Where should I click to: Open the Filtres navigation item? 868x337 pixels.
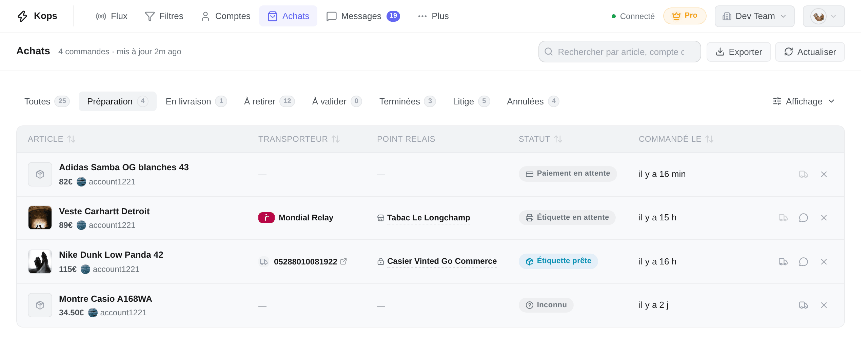[164, 16]
